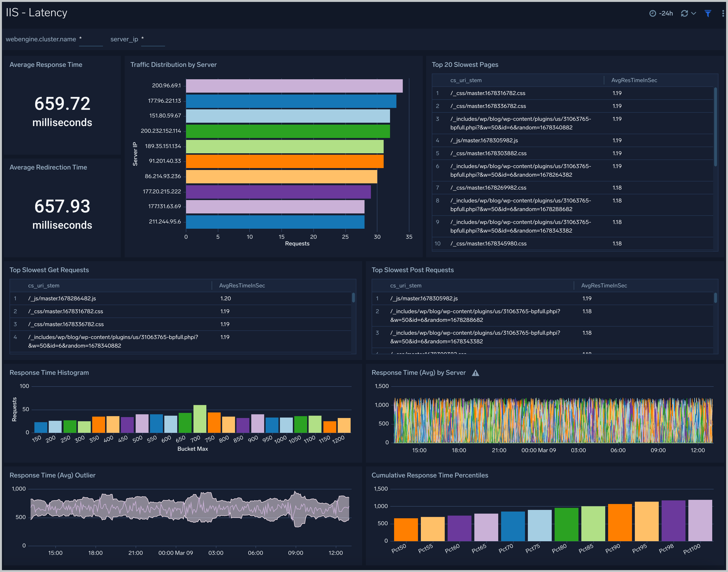Sort Slowest Get Requests by AvgResTimeInSec column
Screen dimensions: 728x572
click(242, 286)
